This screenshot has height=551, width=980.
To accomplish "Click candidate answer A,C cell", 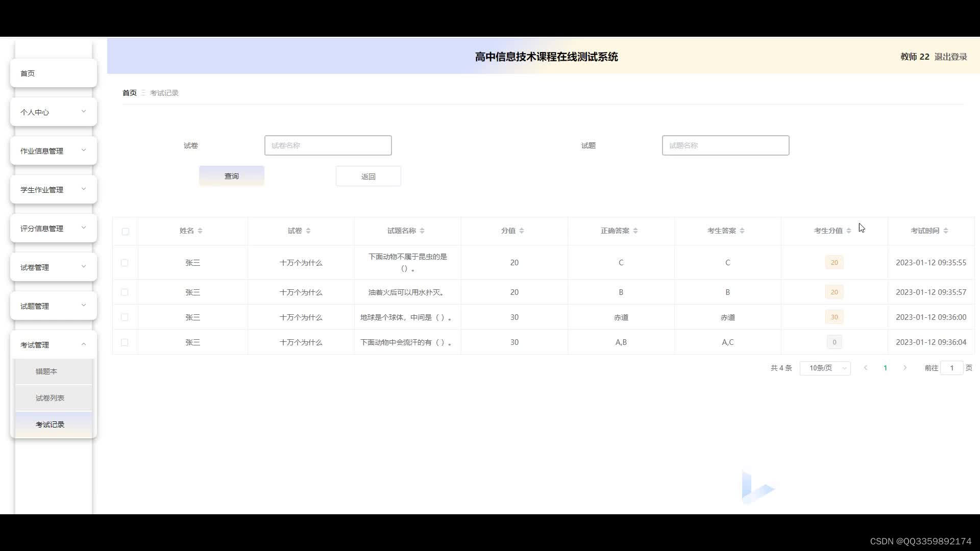I will pos(728,342).
